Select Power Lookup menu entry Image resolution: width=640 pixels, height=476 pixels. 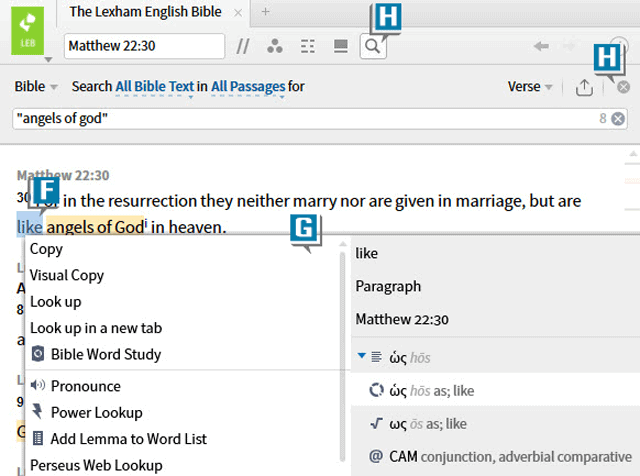(x=96, y=412)
